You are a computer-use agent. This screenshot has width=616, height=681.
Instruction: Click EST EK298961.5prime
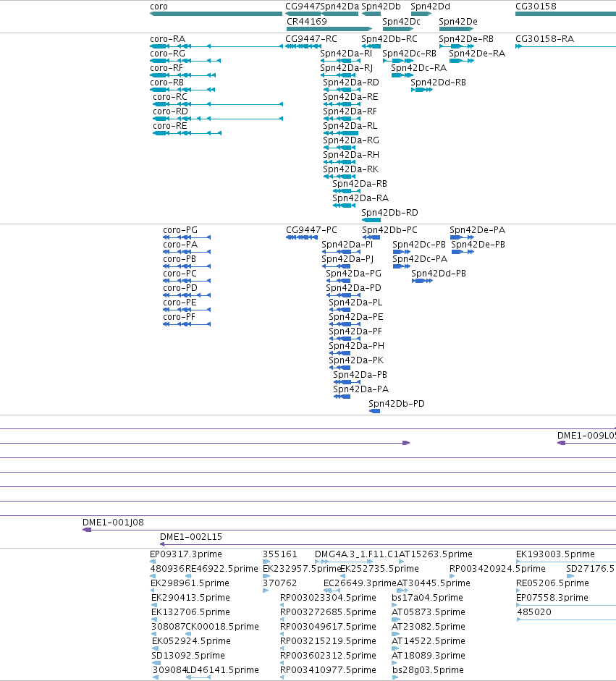[x=190, y=583]
